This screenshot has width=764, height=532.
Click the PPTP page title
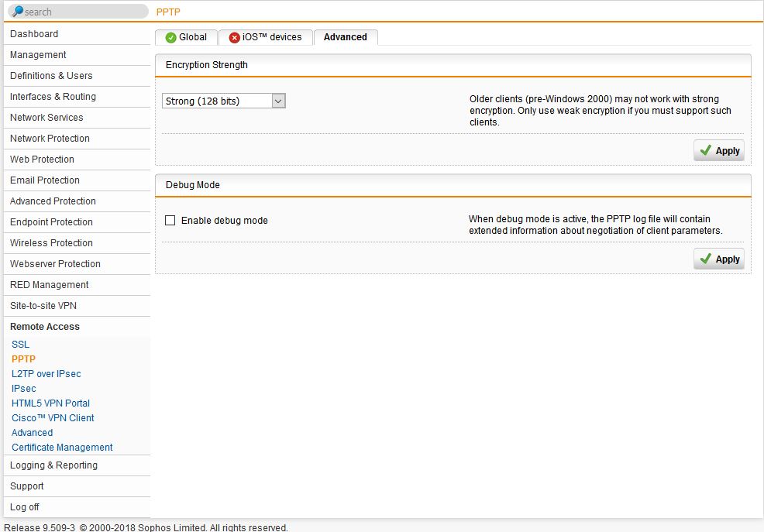click(x=168, y=12)
